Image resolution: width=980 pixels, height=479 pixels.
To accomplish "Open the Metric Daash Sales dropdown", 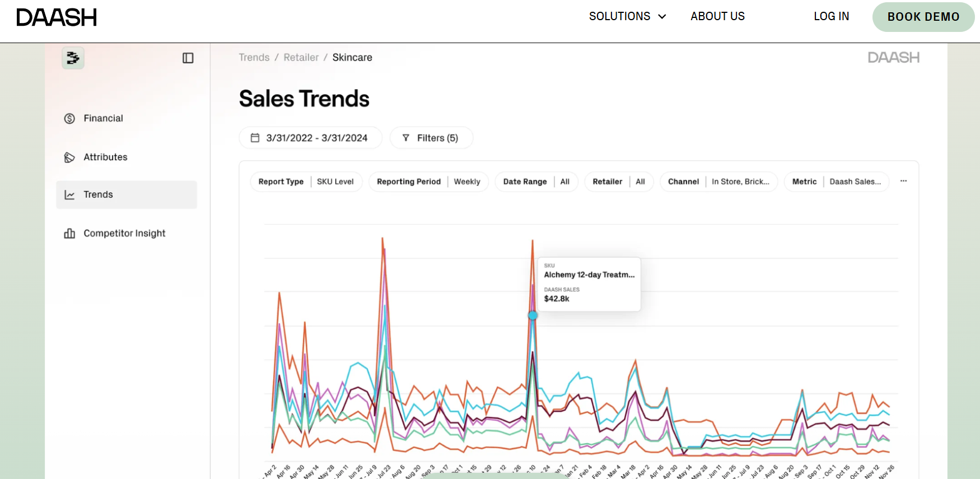I will [836, 182].
